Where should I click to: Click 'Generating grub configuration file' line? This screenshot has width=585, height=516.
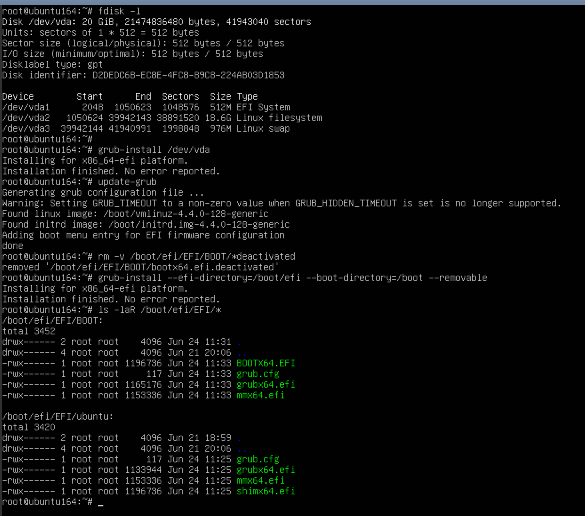(x=103, y=193)
